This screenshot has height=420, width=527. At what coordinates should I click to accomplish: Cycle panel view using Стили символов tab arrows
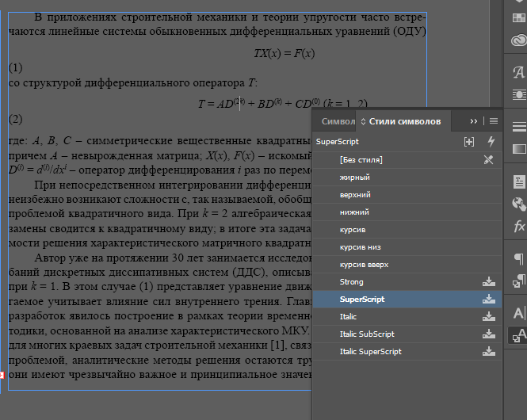363,121
